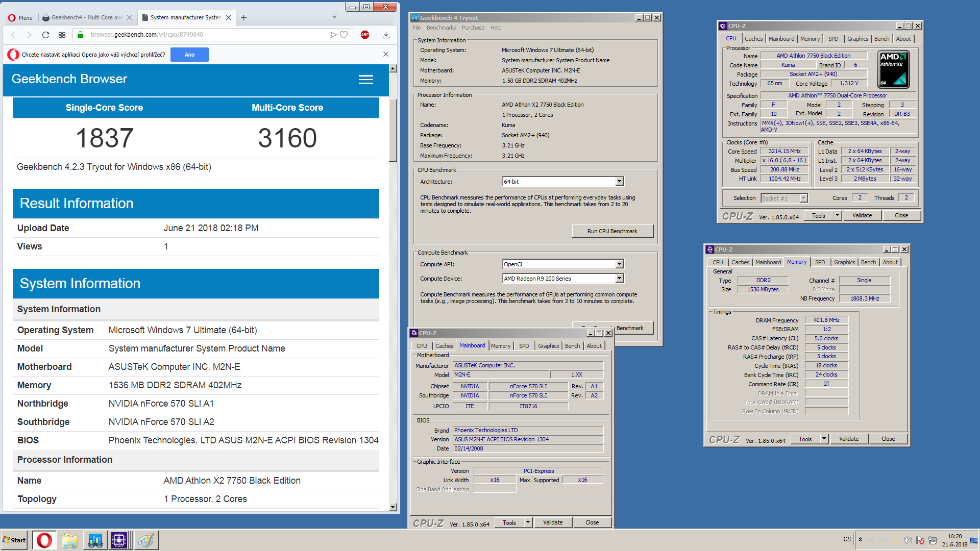980x551 pixels.
Task: Show hidden tray icons
Action: click(x=860, y=540)
